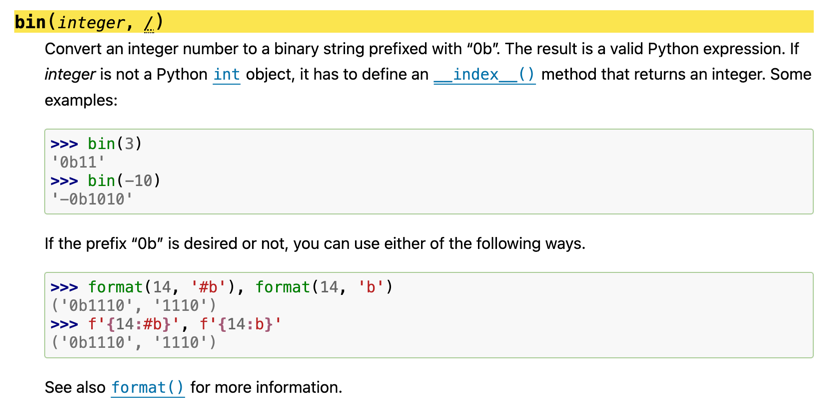This screenshot has width=829, height=412.
Task: Open the format() link after See also
Action: pyautogui.click(x=148, y=388)
